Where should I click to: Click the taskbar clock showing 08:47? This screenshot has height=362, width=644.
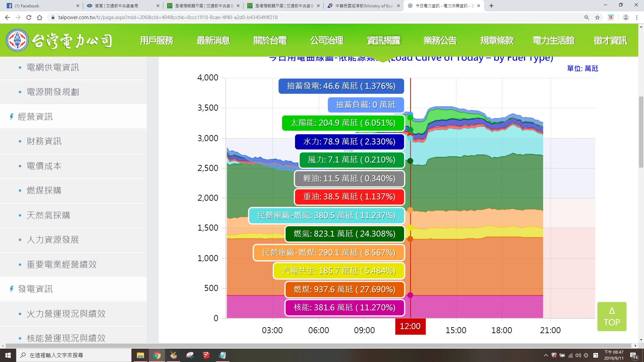[614, 355]
